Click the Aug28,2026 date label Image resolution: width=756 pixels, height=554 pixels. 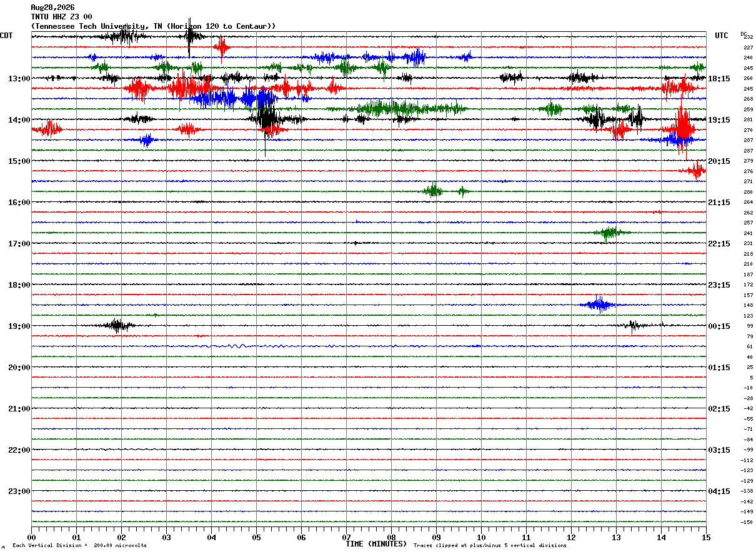tap(52, 8)
